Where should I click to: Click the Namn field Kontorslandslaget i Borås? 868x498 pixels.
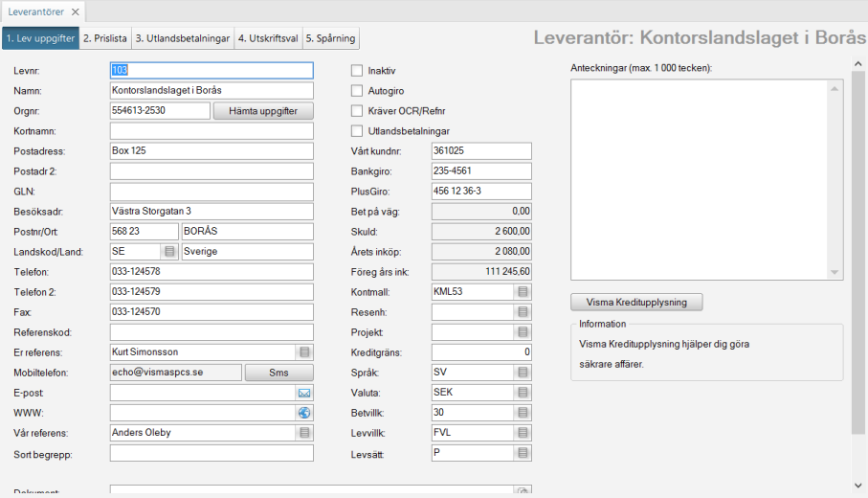[211, 90]
